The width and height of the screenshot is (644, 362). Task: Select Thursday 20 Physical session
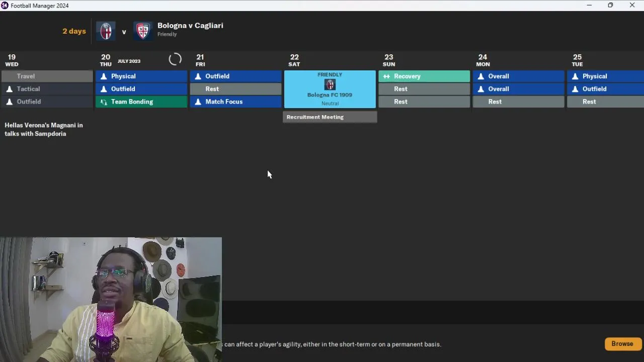pos(141,76)
